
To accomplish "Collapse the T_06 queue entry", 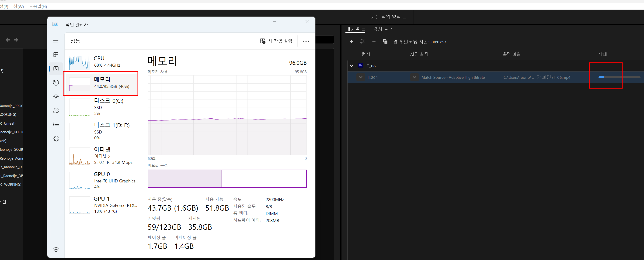I will click(x=352, y=66).
